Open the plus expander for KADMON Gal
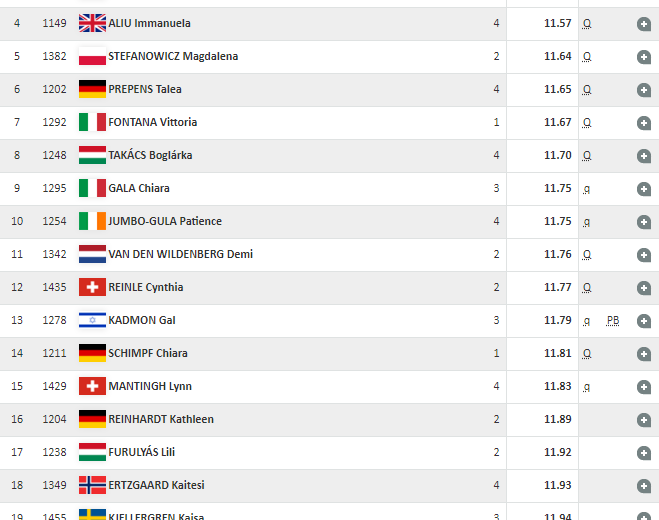Image resolution: width=659 pixels, height=520 pixels. (x=643, y=320)
